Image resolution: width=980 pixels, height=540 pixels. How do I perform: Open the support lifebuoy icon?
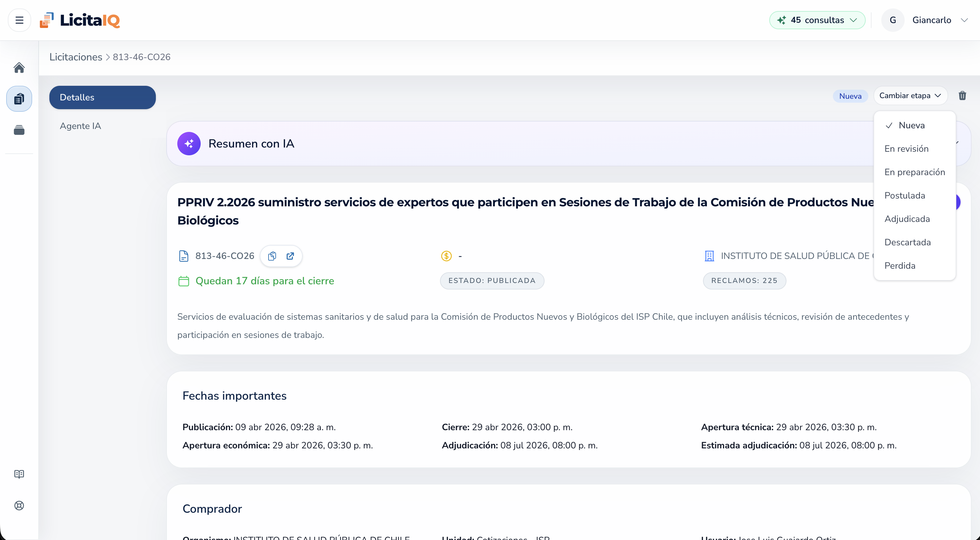pyautogui.click(x=19, y=505)
